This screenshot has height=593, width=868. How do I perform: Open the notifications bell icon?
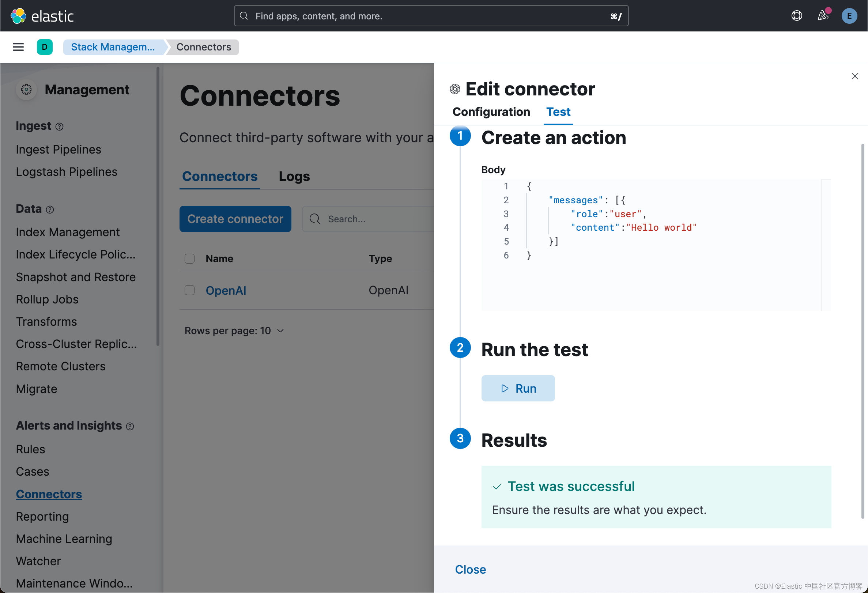pos(823,16)
